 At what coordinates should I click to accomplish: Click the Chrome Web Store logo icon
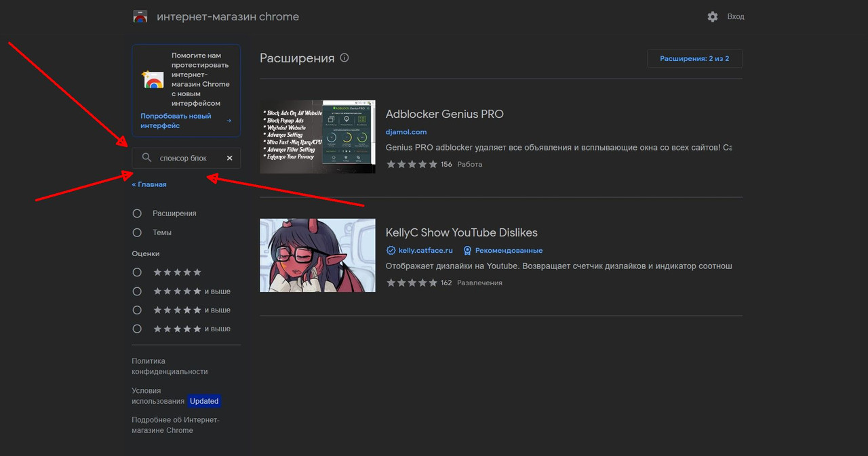(140, 17)
